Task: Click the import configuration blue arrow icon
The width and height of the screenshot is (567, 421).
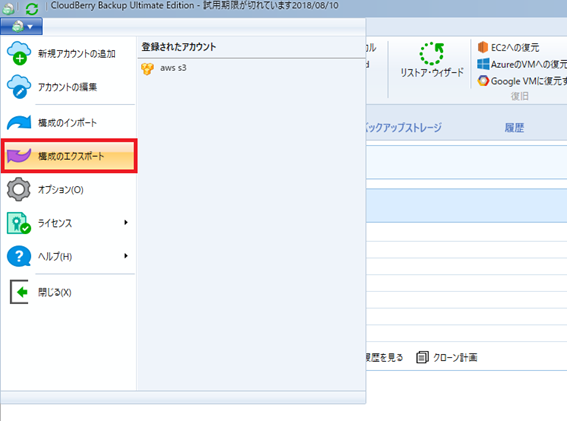Action: 19,123
